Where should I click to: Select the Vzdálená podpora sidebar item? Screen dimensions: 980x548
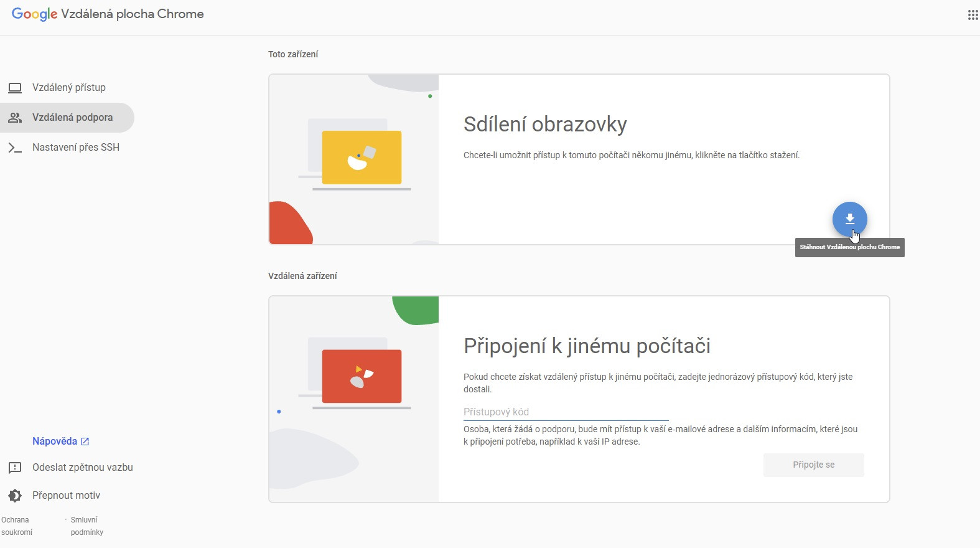click(67, 118)
